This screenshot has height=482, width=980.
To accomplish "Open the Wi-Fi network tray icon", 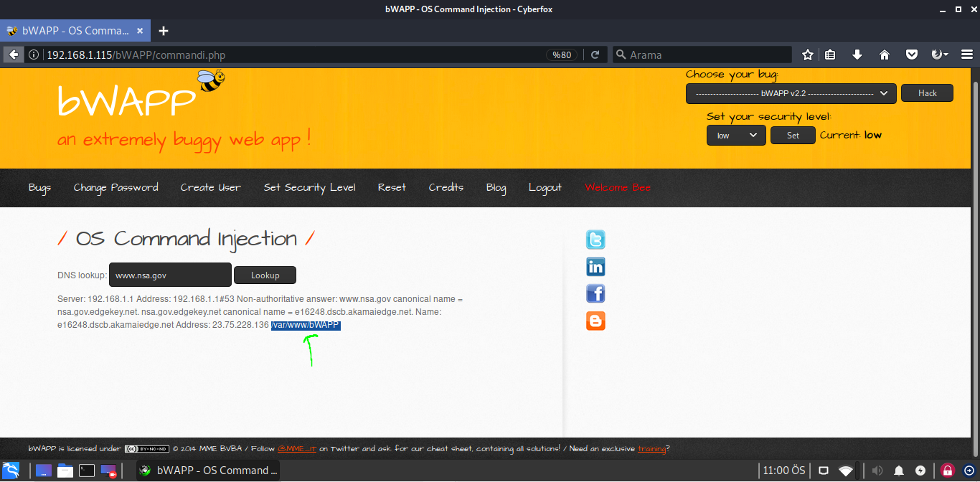I will point(846,471).
